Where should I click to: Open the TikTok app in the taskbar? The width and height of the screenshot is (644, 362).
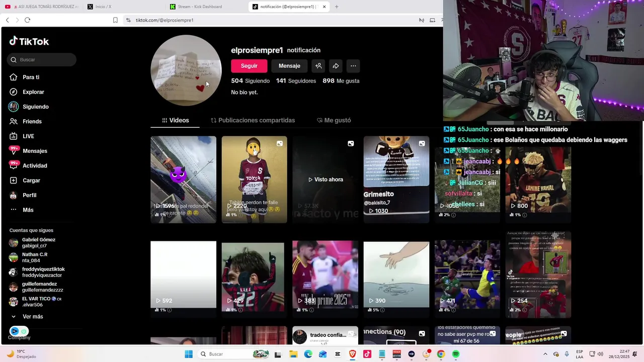[367, 354]
